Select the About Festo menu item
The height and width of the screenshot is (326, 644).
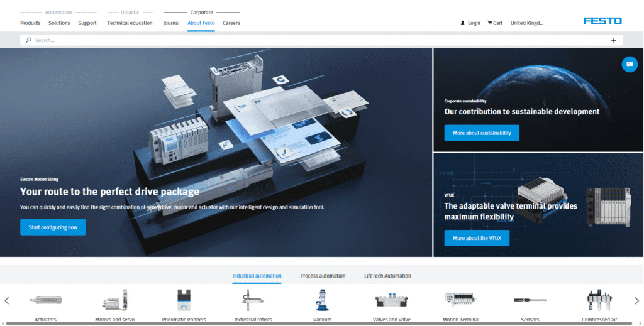tap(201, 23)
